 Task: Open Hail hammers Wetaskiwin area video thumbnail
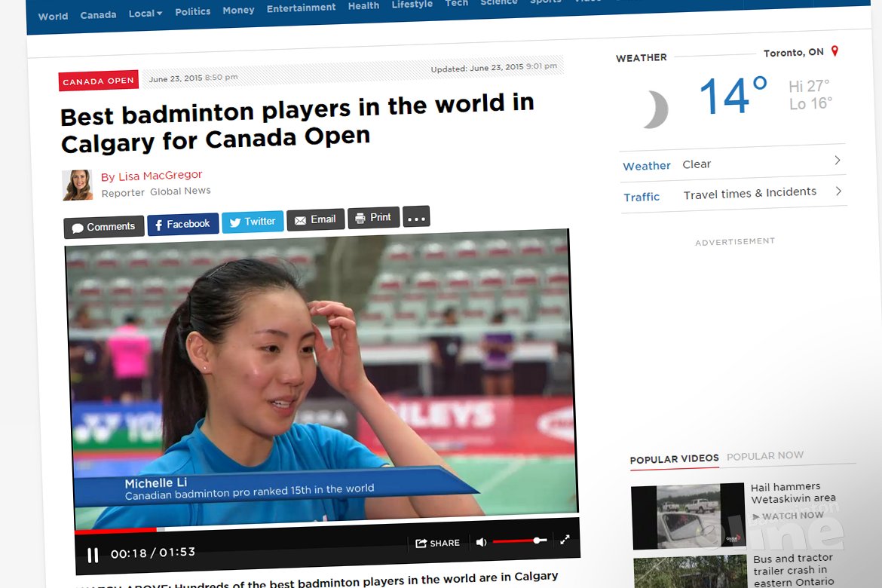[x=688, y=516]
